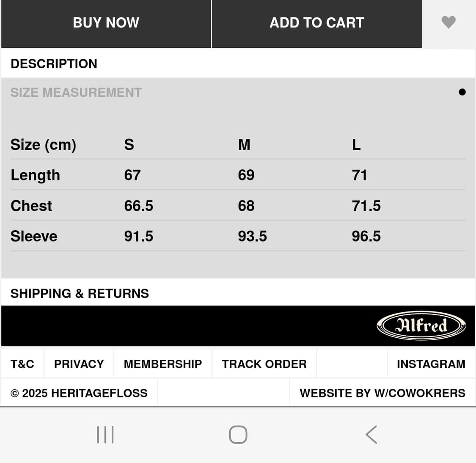The height and width of the screenshot is (463, 476).
Task: Add item to wishlist with heart icon
Action: 448,22
